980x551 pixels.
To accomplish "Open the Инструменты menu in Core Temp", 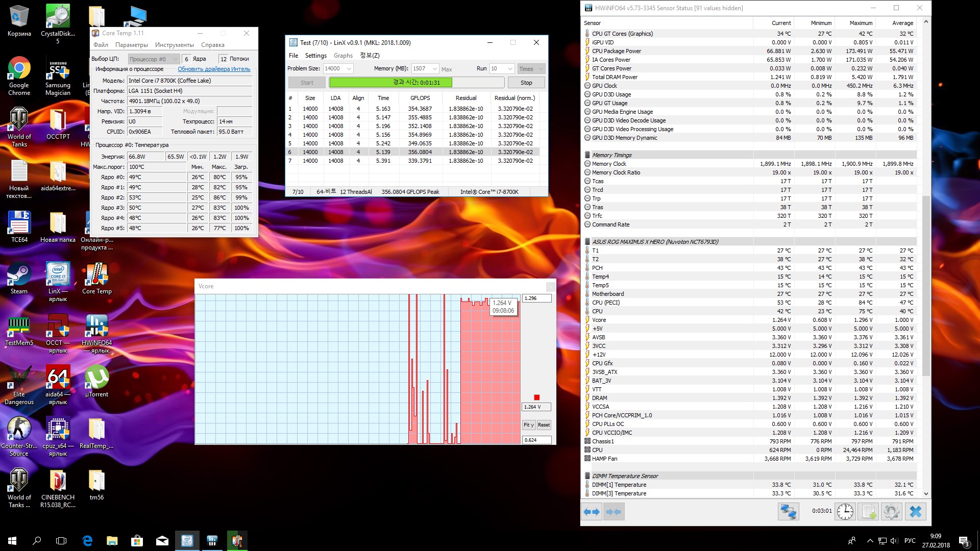I will 174,45.
